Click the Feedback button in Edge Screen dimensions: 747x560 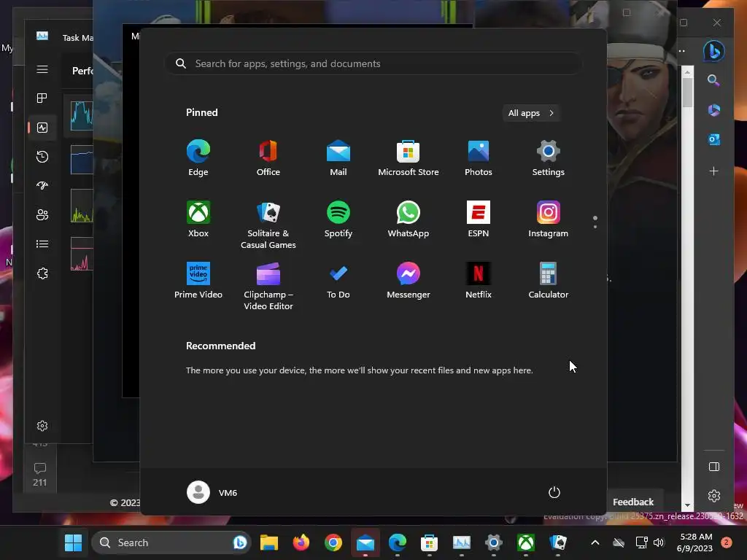(x=634, y=502)
